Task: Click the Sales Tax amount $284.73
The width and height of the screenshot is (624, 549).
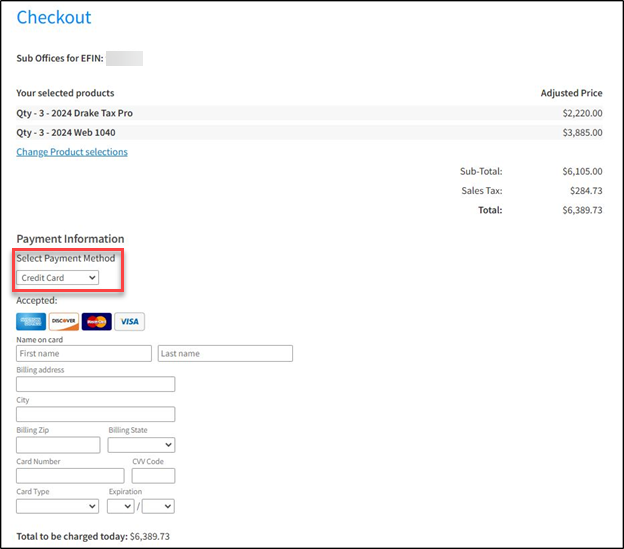Action: [586, 191]
